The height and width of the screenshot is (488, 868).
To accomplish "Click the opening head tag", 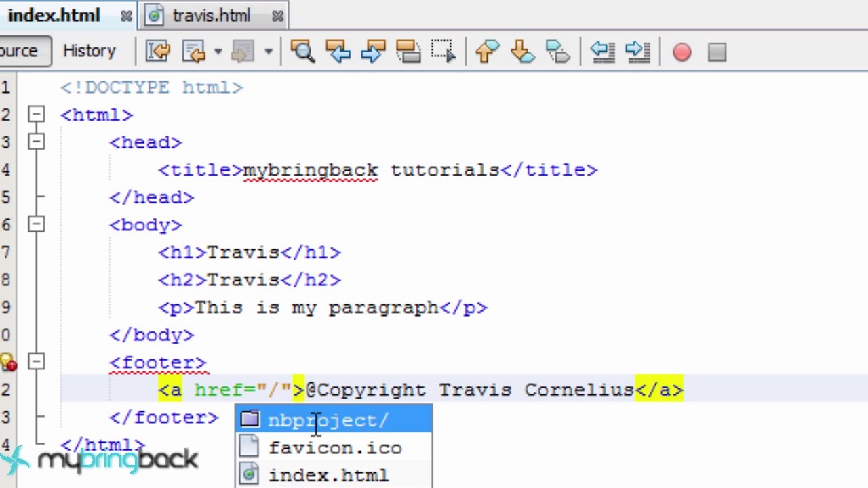I will tap(146, 142).
